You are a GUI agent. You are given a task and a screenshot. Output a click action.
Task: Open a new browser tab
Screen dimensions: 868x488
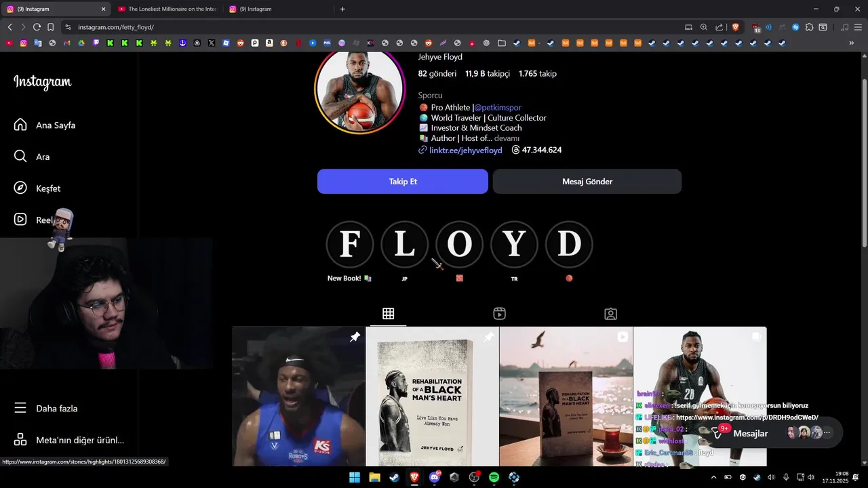[x=342, y=9]
